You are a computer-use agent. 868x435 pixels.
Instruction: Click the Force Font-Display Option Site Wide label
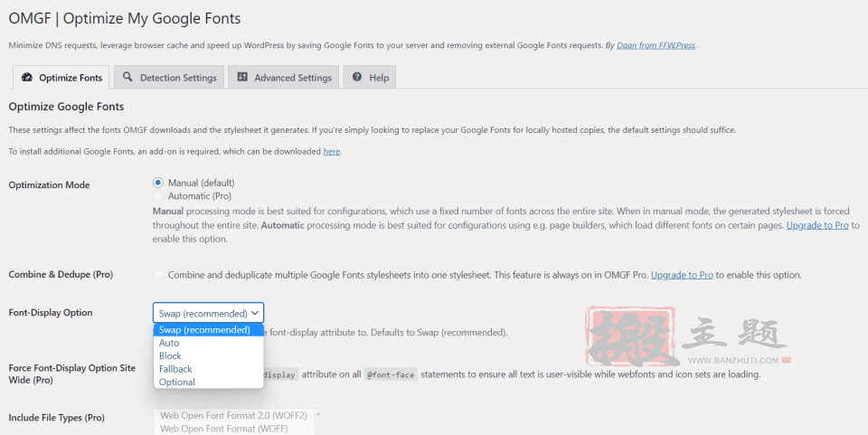[x=72, y=374]
